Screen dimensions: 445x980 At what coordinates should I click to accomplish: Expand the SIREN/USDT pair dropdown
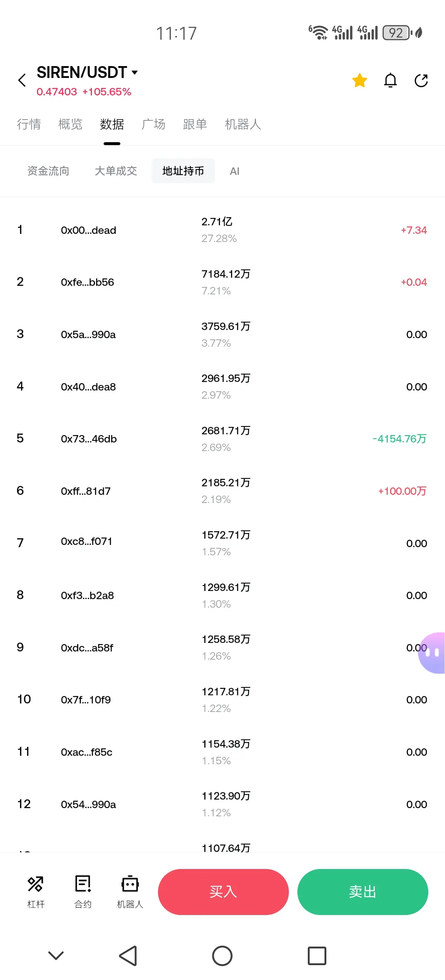[x=135, y=72]
